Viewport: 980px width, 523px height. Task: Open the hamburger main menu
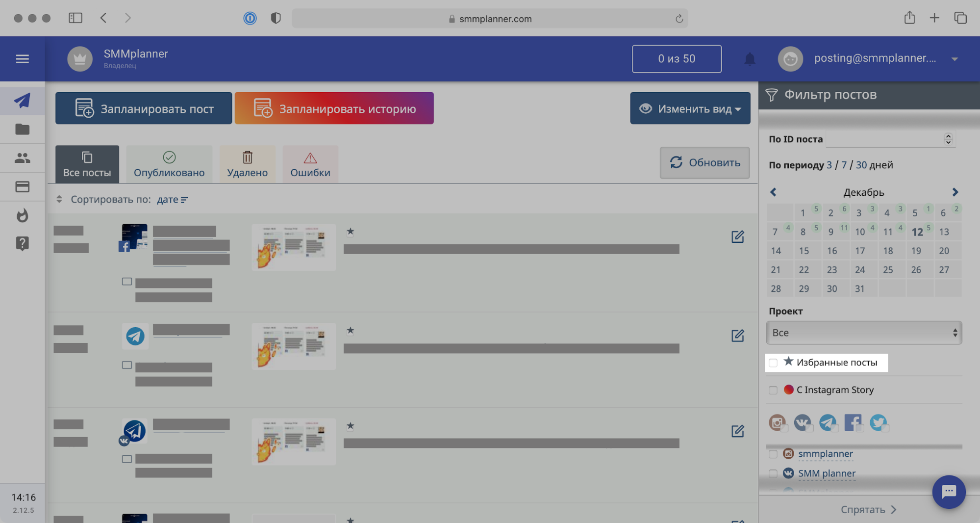click(22, 59)
